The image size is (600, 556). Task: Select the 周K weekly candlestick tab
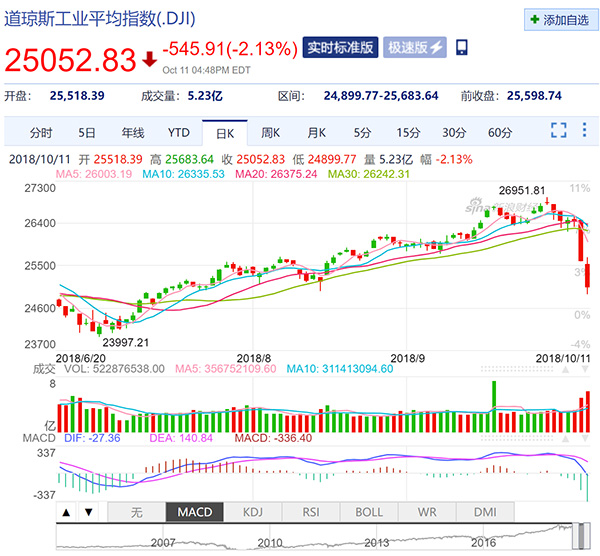(x=271, y=133)
